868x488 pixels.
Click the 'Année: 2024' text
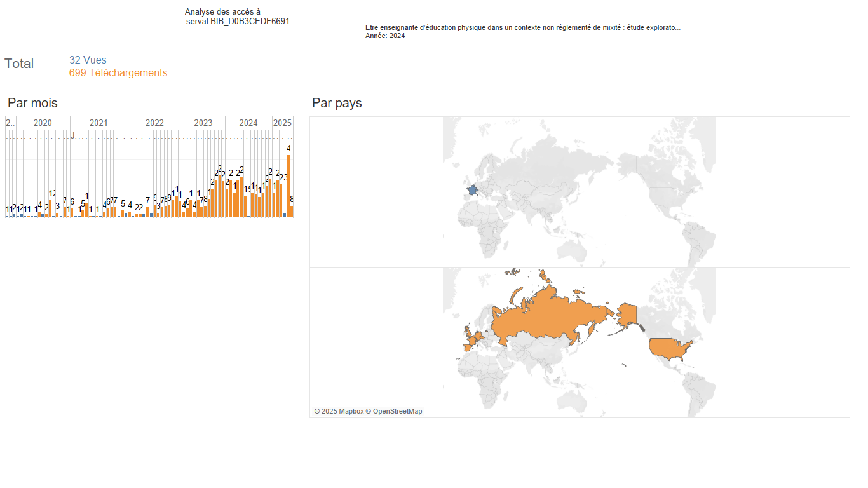click(x=385, y=36)
